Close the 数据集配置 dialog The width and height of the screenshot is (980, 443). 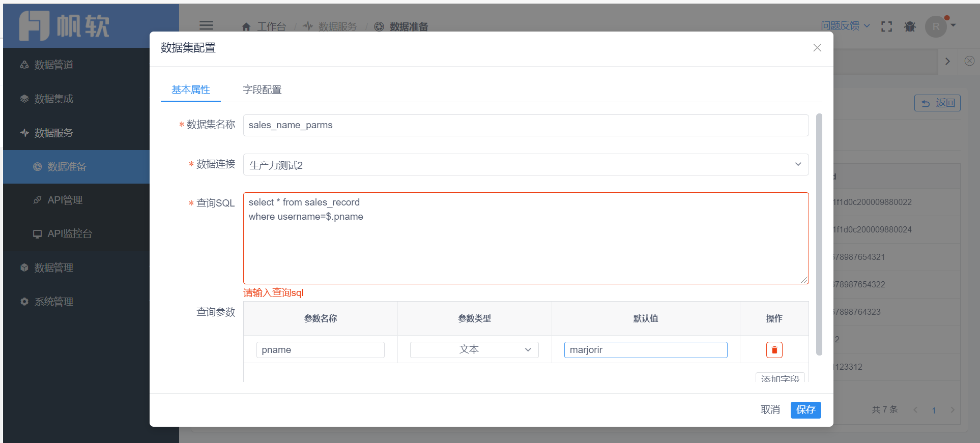[817, 48]
